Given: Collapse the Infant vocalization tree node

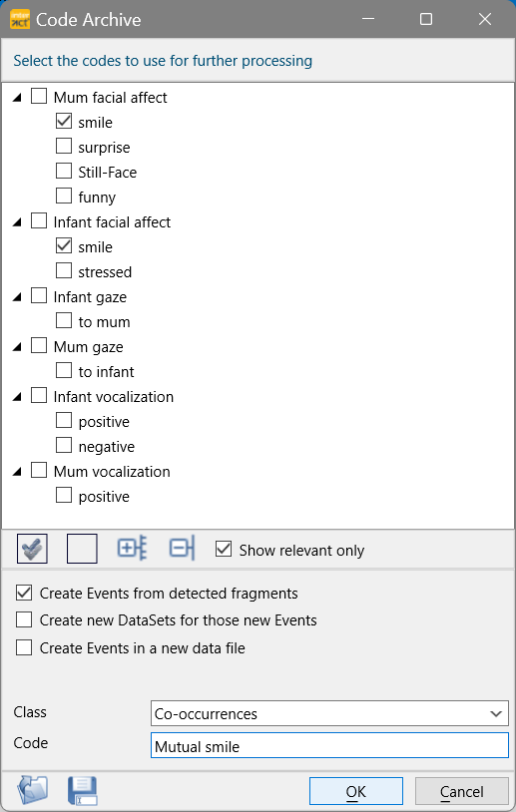Looking at the screenshot, I should pyautogui.click(x=17, y=397).
